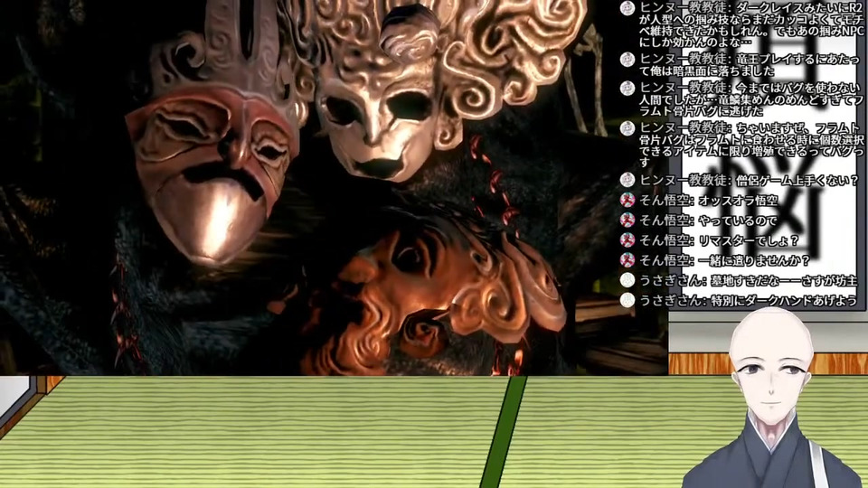The width and height of the screenshot is (868, 488).
Task: Click avatar beside やっているので message
Action: click(x=627, y=221)
